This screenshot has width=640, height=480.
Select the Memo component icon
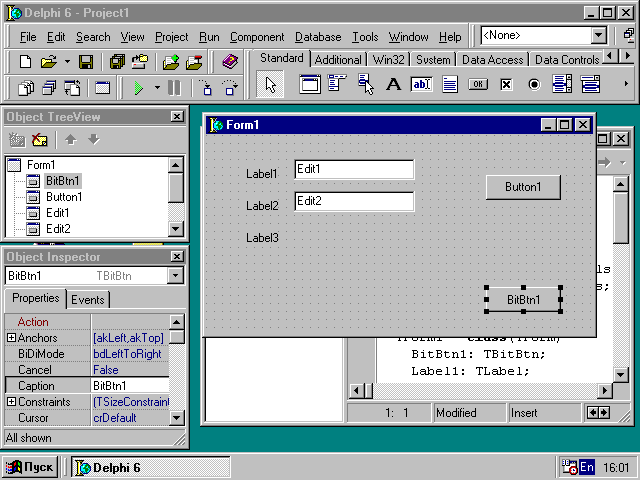pos(449,84)
